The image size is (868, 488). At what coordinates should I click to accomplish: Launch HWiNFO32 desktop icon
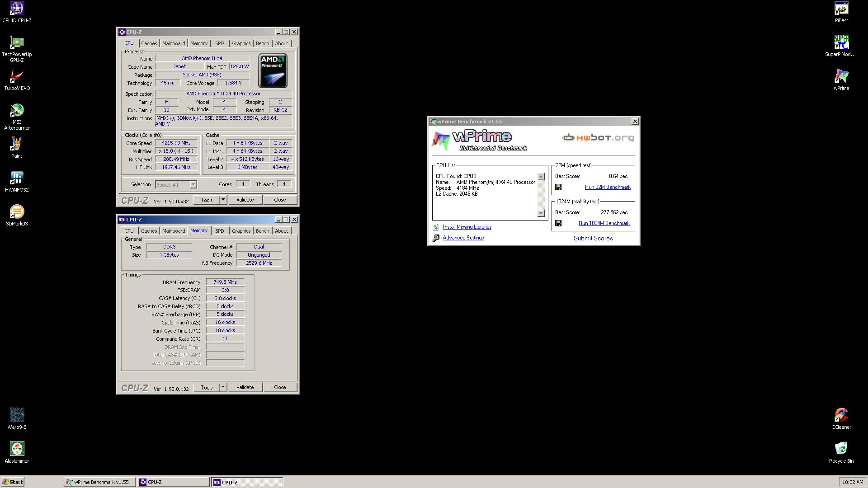pos(17,182)
